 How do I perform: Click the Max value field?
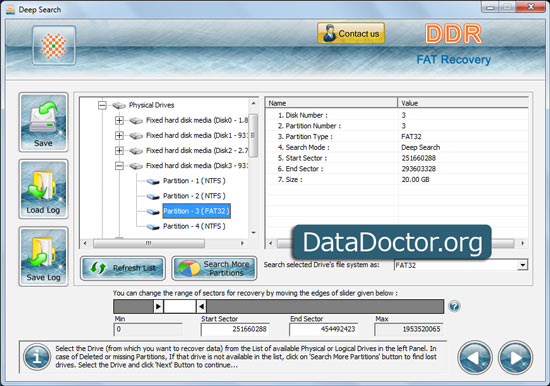click(409, 329)
